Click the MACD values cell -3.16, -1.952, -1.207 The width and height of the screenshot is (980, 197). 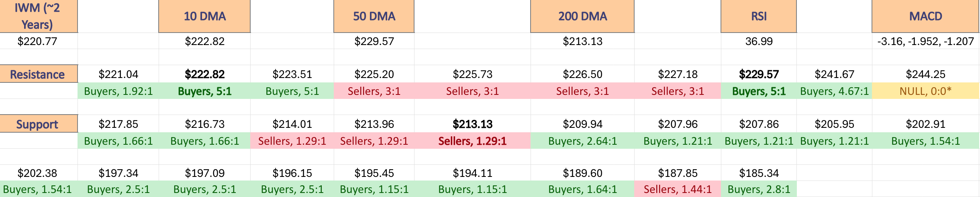click(x=926, y=41)
